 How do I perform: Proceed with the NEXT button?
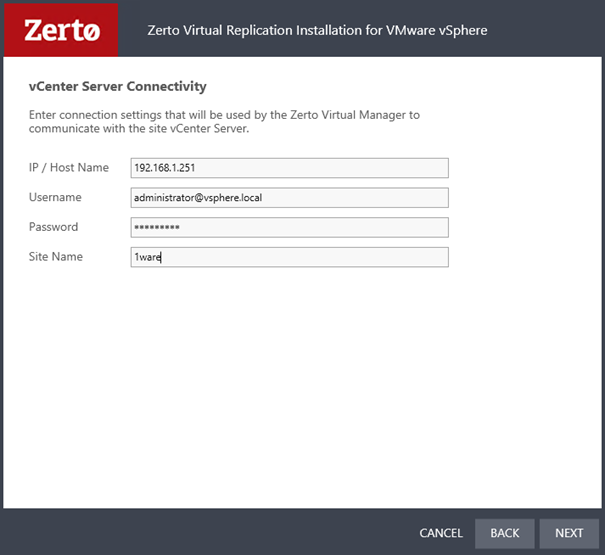point(569,533)
